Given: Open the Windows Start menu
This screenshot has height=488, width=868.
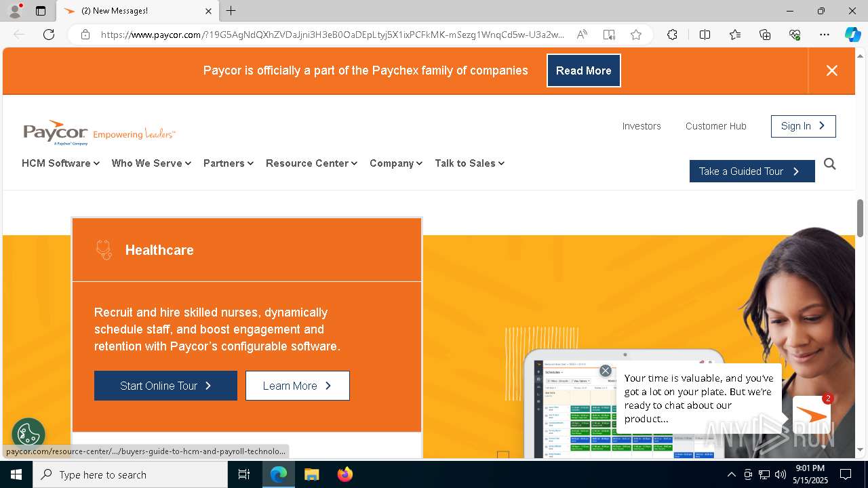Looking at the screenshot, I should tap(16, 474).
